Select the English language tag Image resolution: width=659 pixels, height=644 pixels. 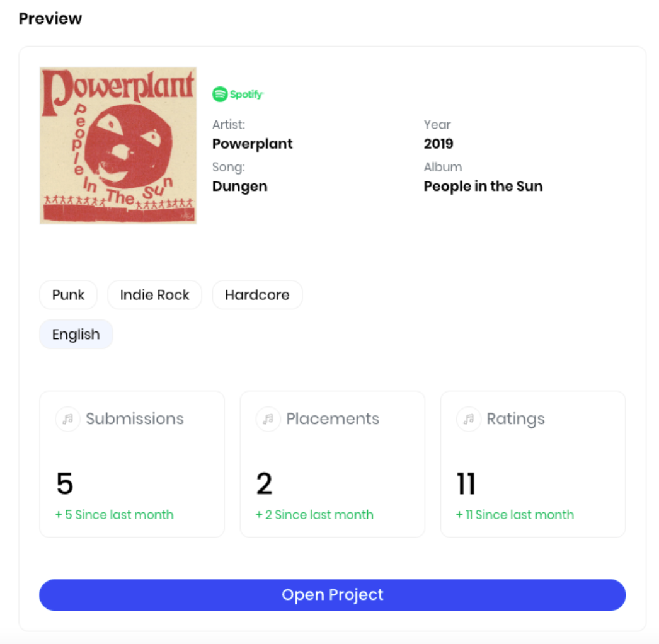[x=76, y=334]
